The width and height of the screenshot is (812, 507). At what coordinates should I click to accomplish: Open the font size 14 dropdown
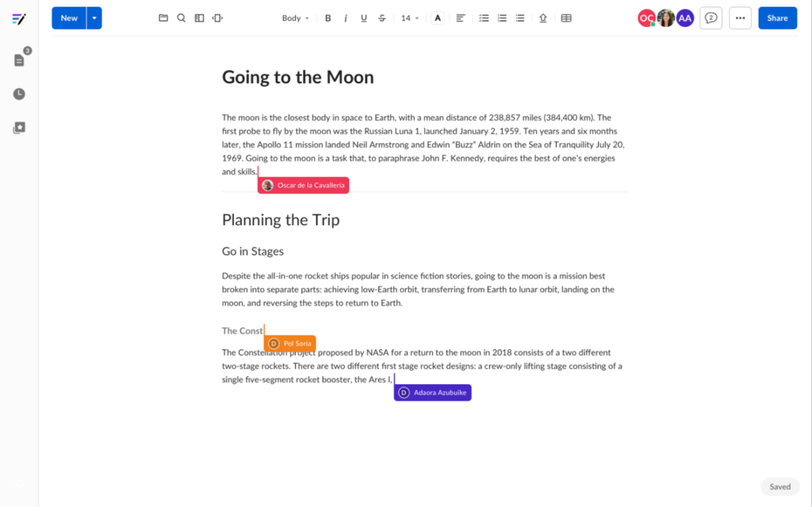click(410, 18)
